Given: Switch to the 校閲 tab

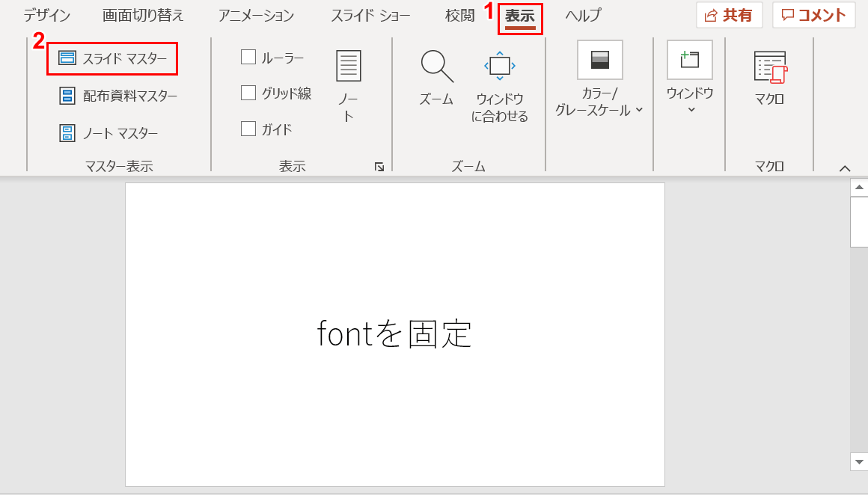Looking at the screenshot, I should 459,14.
